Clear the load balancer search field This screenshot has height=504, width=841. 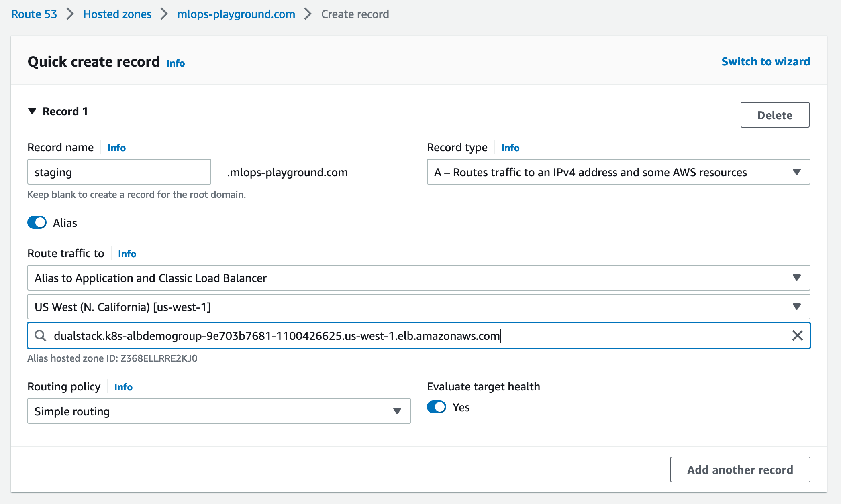click(797, 335)
